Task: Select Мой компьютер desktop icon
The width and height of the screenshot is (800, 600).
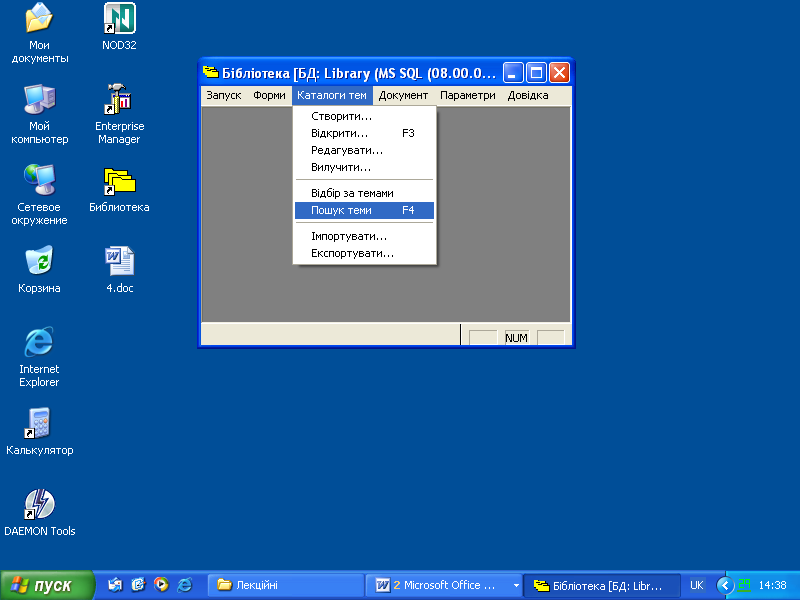Action: (39, 114)
